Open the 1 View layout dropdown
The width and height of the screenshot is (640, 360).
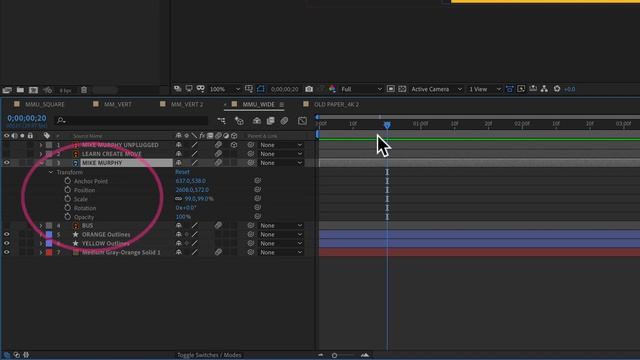(484, 89)
